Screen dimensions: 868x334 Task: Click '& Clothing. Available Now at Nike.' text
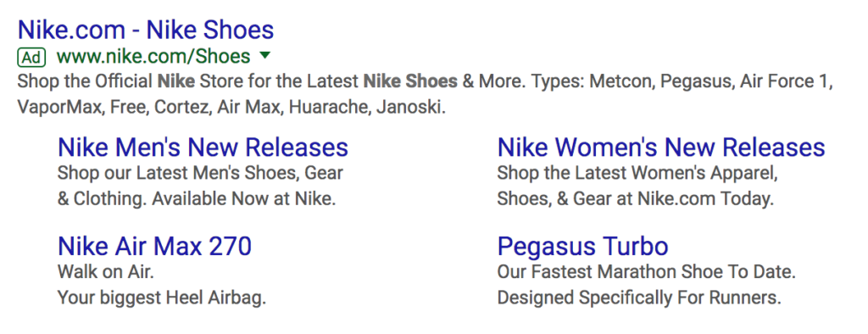[197, 198]
